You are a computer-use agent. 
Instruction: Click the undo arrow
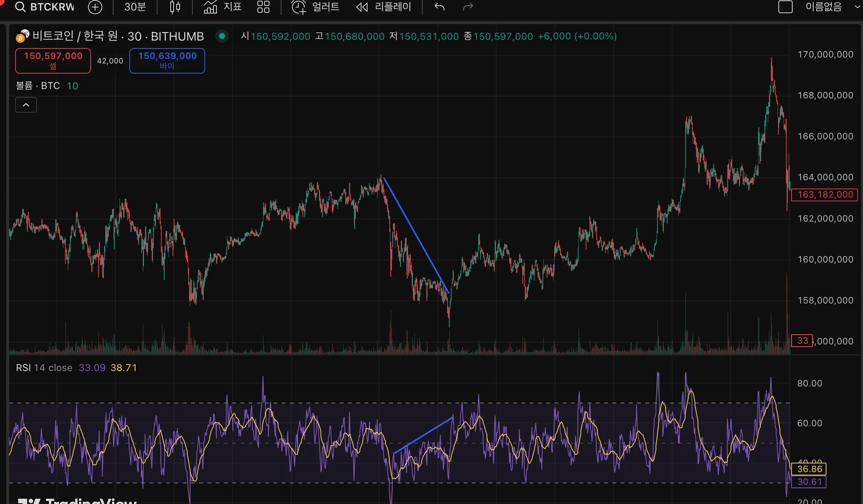coord(439,7)
